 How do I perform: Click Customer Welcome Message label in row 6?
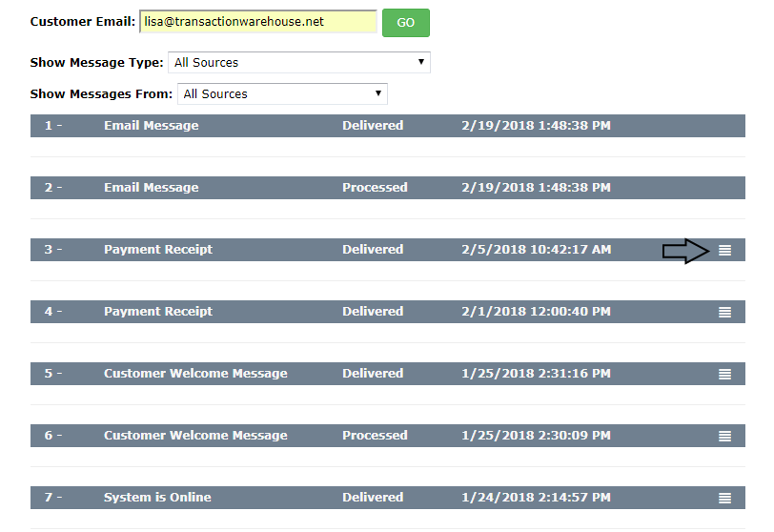[x=195, y=436]
